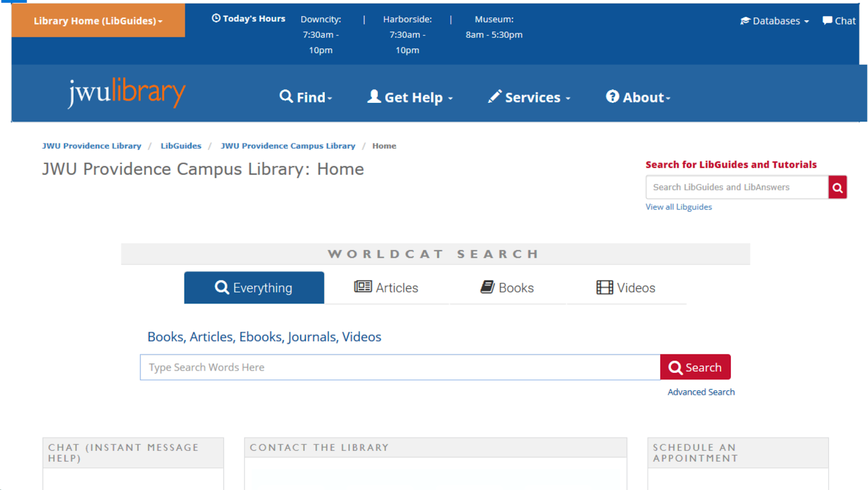Open the LibGuides breadcrumb link

[x=181, y=146]
